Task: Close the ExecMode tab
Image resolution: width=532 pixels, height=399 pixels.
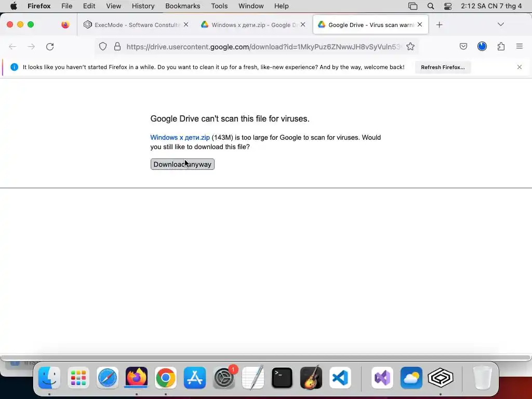Action: coord(186,24)
